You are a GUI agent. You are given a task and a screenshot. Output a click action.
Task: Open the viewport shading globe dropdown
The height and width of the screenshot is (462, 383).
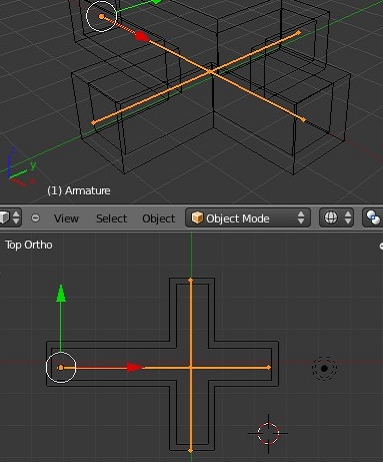(x=336, y=218)
